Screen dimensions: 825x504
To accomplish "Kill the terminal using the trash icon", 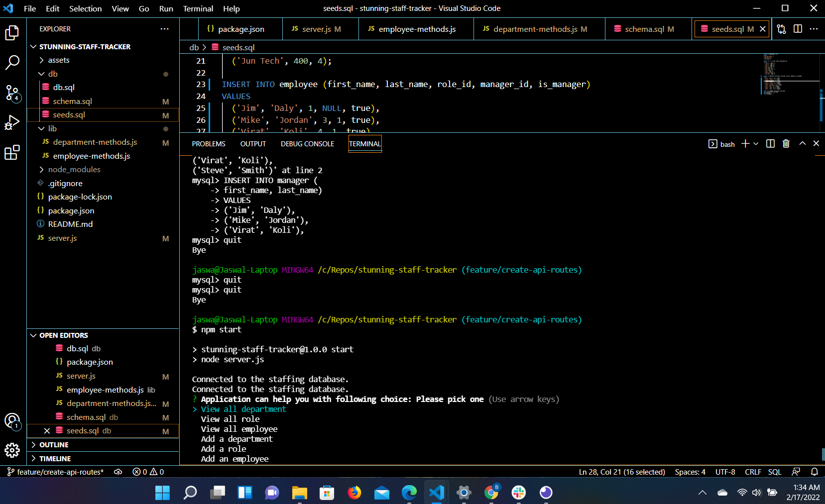I will [786, 143].
